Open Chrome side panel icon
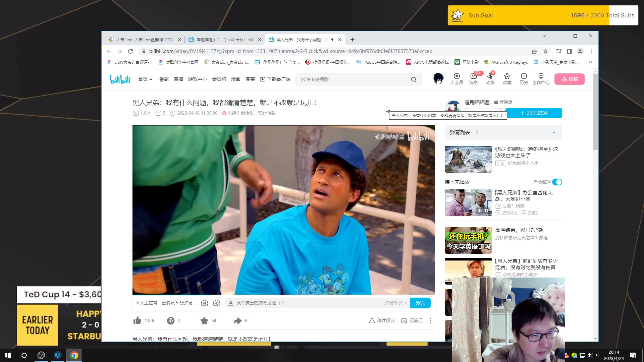Viewport: 644px width, 362px height. coord(569,51)
